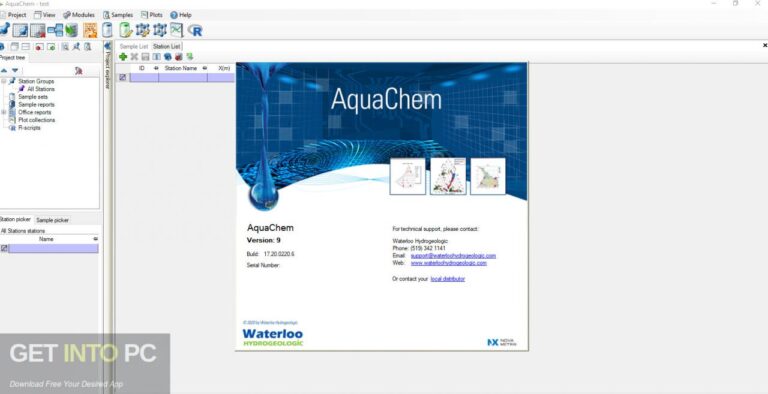Click the local distributor link
This screenshot has height=394, width=768.
point(448,279)
